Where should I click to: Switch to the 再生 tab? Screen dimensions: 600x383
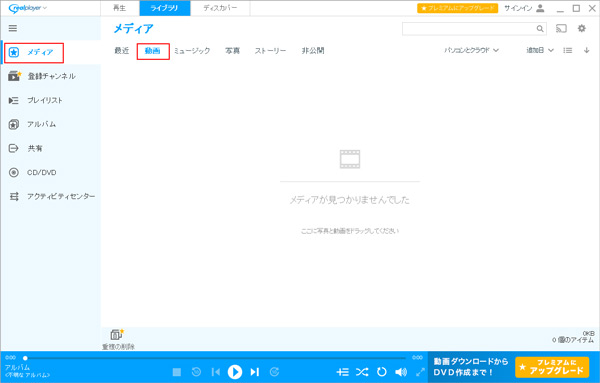120,8
